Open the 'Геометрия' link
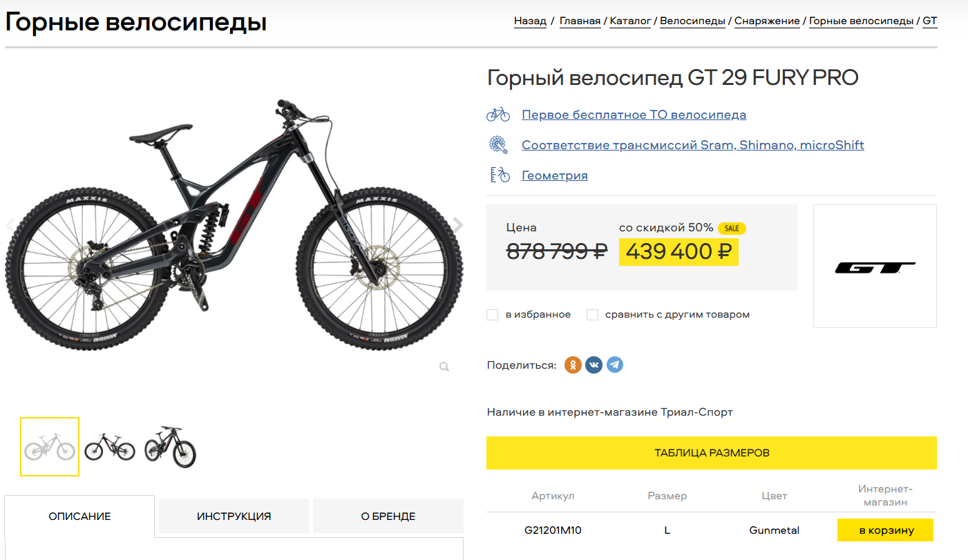968x560 pixels. (554, 175)
